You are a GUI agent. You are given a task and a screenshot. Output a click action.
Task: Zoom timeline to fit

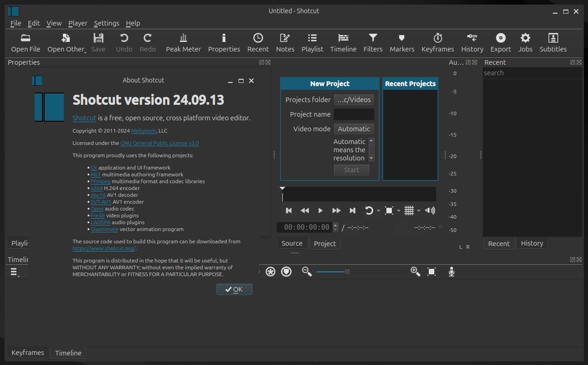coord(432,272)
